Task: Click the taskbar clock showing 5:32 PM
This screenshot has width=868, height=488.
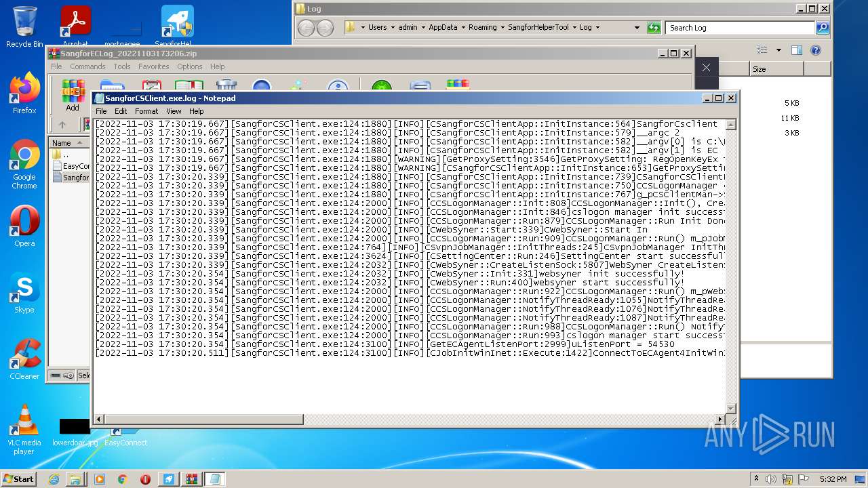Action: click(833, 479)
